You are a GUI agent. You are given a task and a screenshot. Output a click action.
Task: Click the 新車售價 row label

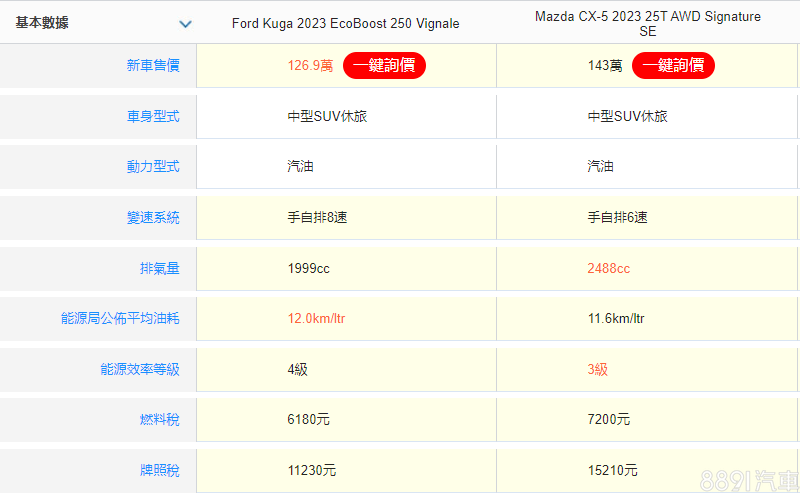tap(153, 66)
